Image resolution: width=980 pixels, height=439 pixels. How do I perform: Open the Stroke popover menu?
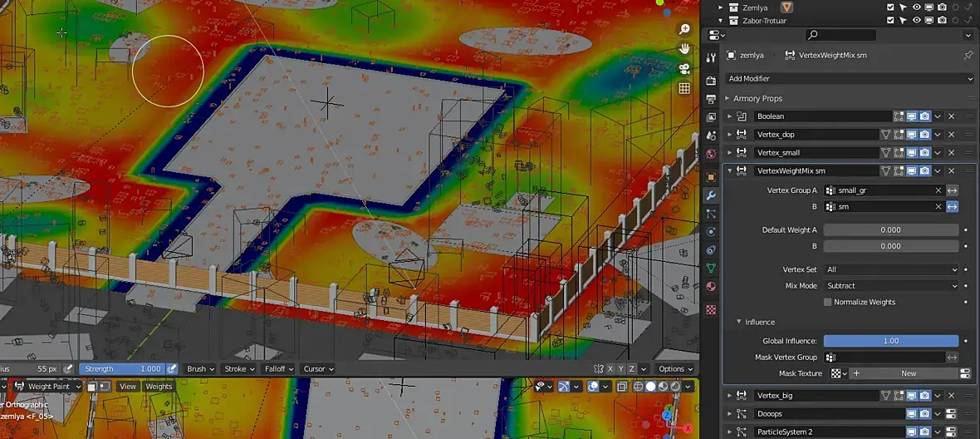239,369
